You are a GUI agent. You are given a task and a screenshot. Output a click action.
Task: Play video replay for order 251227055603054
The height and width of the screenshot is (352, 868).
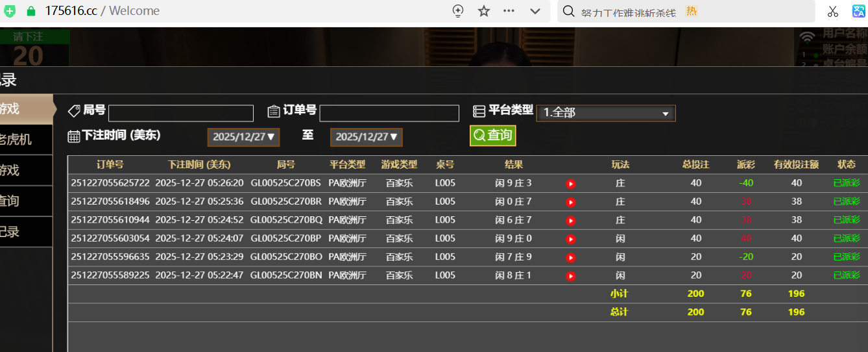[571, 239]
